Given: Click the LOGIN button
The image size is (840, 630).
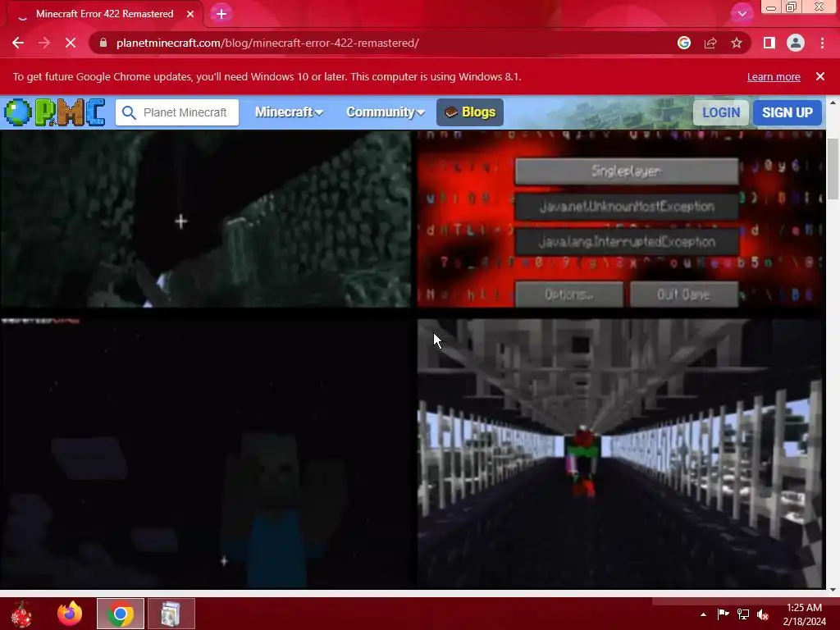Looking at the screenshot, I should [721, 112].
